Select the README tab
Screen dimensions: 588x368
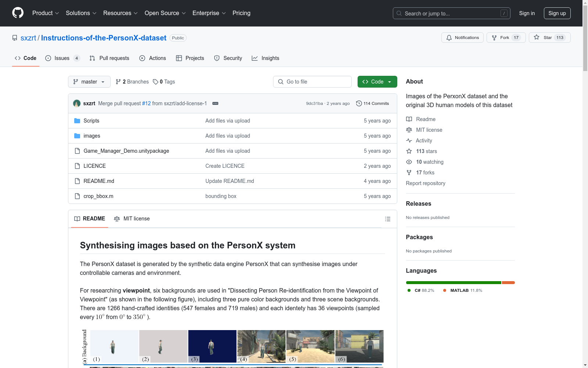coord(90,219)
